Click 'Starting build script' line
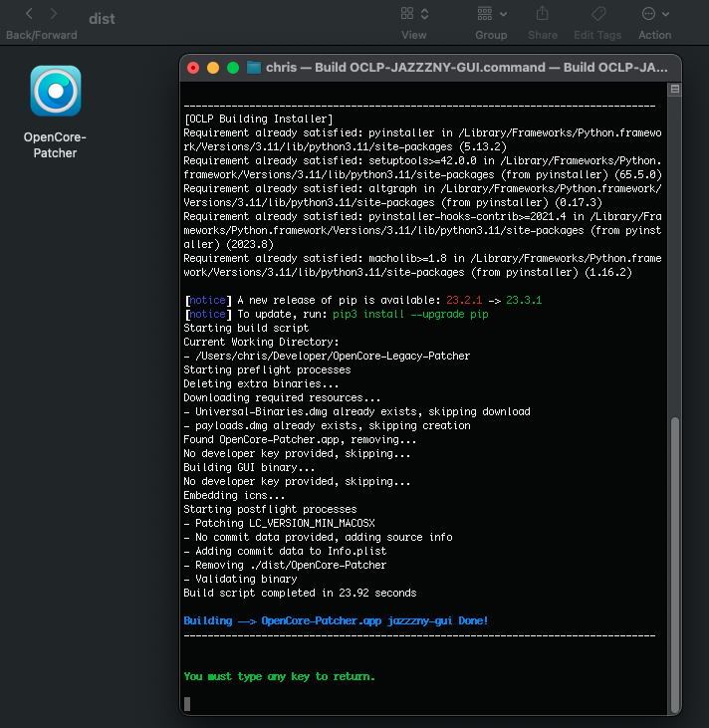709x728 pixels. tap(246, 329)
